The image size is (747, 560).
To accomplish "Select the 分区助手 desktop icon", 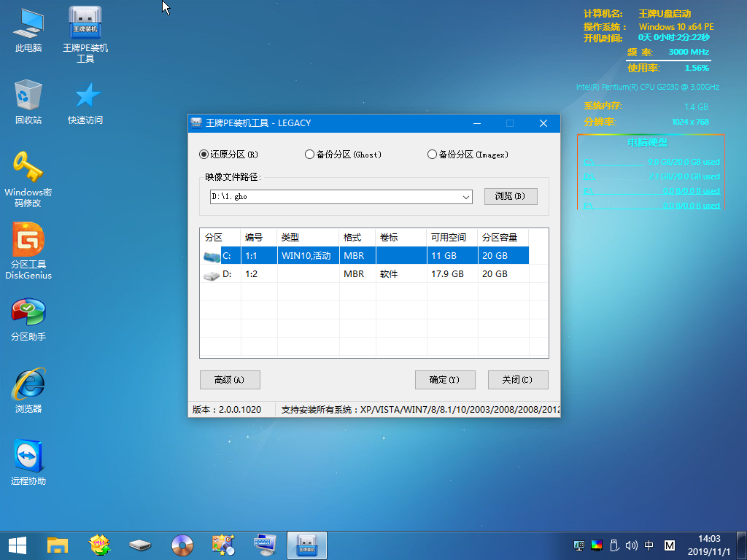I will click(x=28, y=319).
